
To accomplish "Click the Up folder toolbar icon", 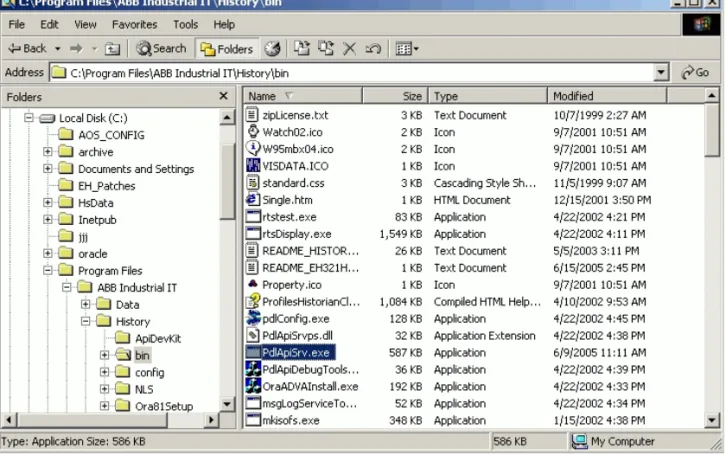I will 113,49.
